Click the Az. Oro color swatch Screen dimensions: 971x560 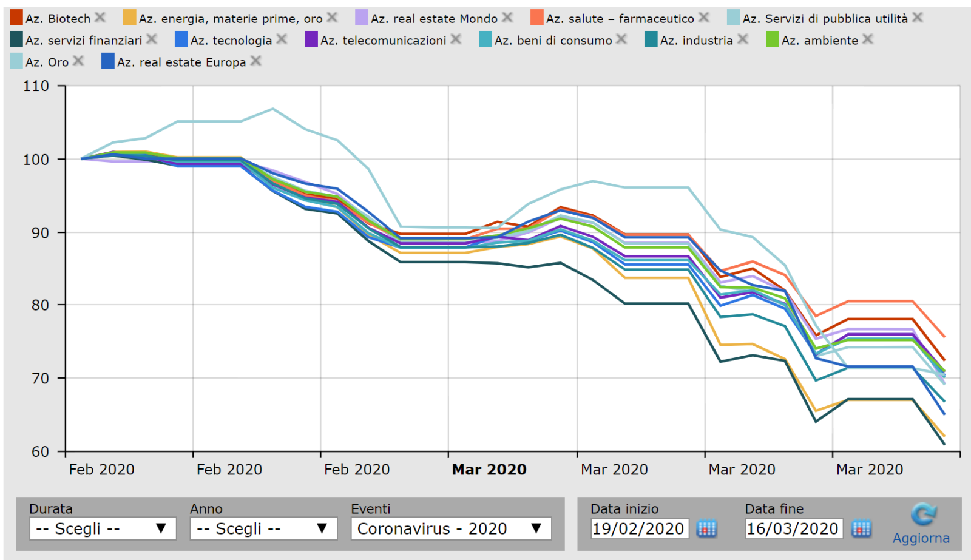tap(16, 61)
